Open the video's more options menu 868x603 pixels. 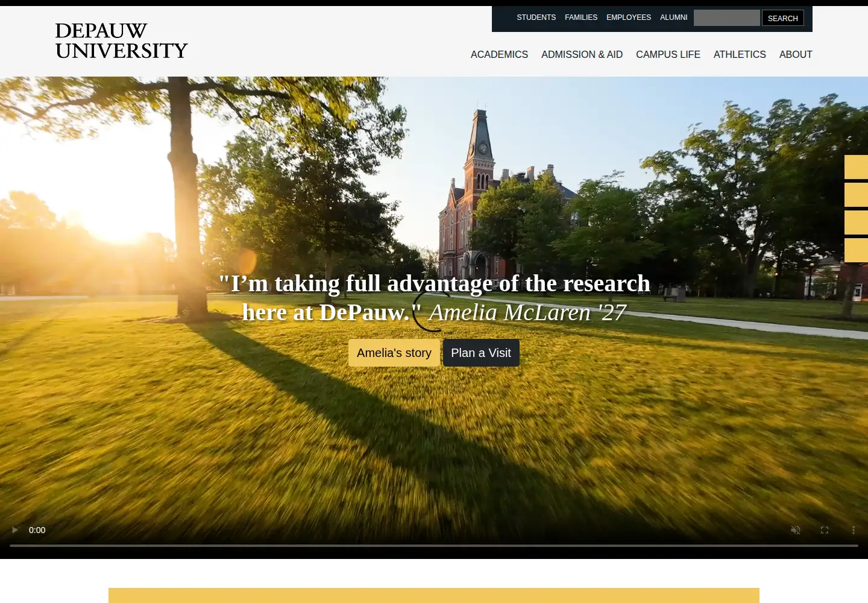[x=854, y=530]
